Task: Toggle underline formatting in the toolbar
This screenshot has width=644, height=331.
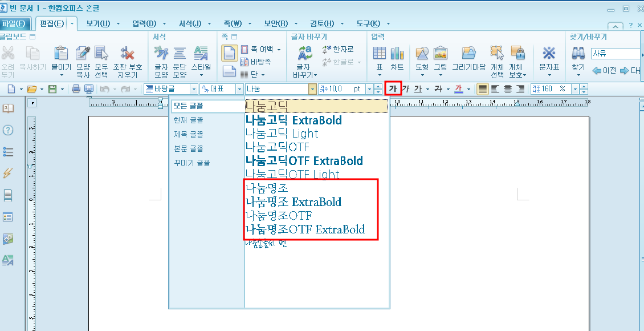Action: tap(418, 89)
